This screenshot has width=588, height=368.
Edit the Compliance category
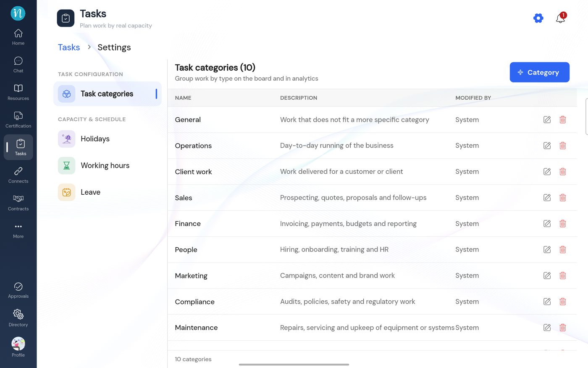[x=547, y=302]
